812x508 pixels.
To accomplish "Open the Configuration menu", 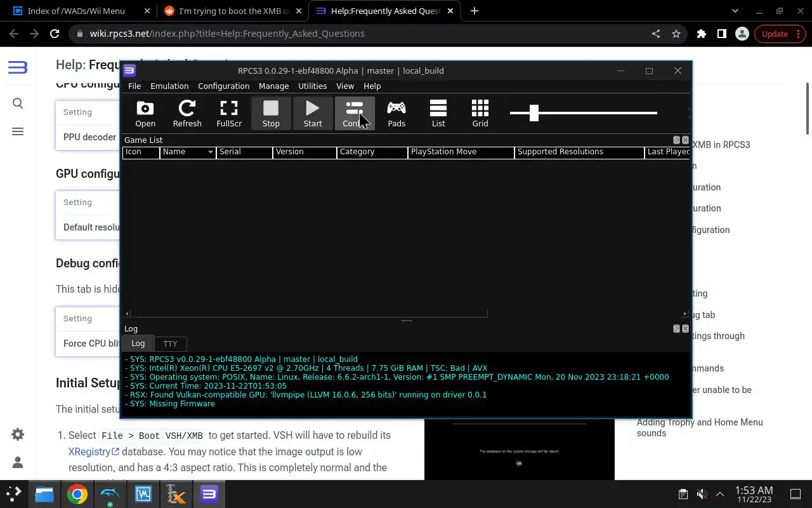I will (223, 86).
